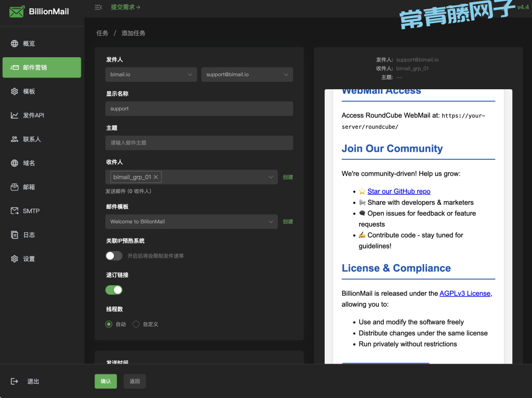Click the 添加任务 breadcrumb text
Viewport: 532px width, 398px height.
(x=133, y=33)
